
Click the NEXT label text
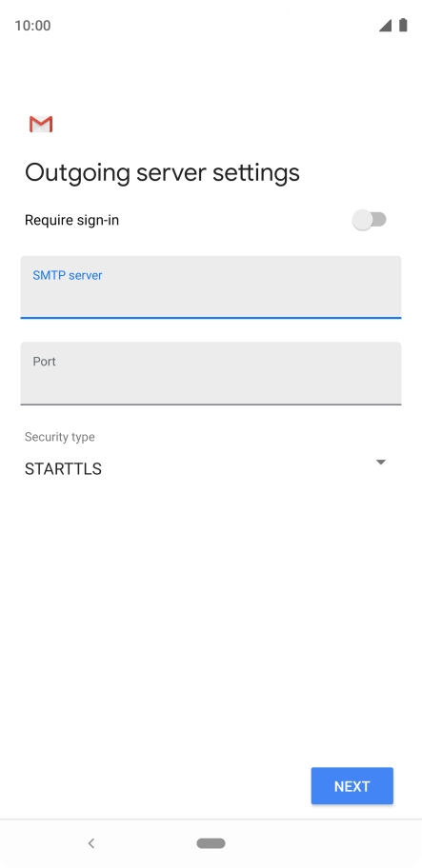click(352, 786)
